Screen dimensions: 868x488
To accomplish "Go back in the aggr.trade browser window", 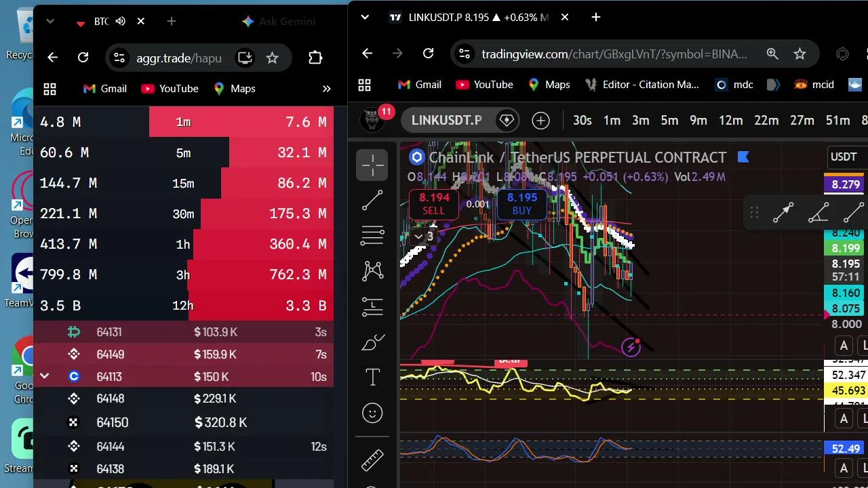I will pos(52,58).
